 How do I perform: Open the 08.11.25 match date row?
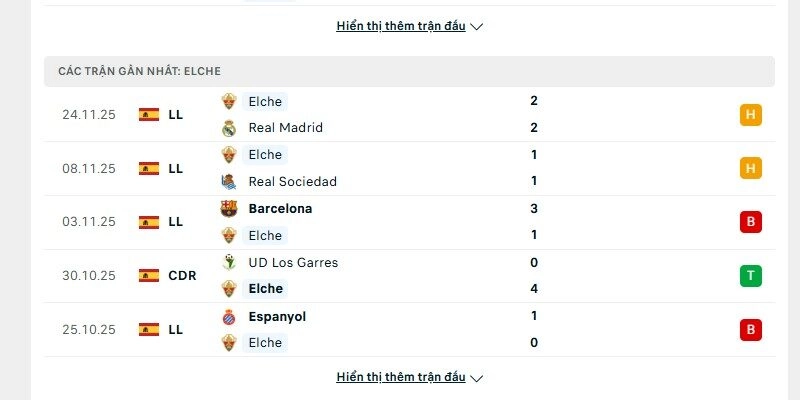[89, 169]
